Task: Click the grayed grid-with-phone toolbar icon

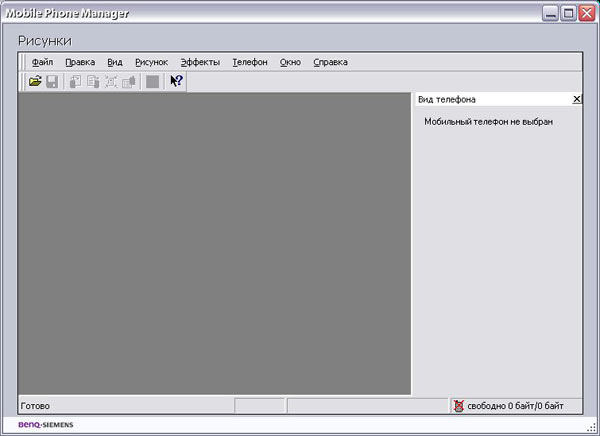Action: click(129, 81)
